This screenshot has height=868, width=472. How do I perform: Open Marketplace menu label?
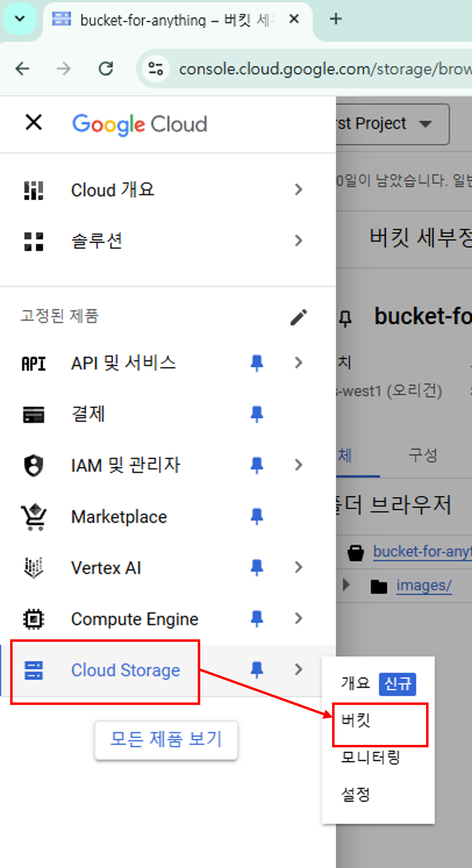(x=119, y=517)
